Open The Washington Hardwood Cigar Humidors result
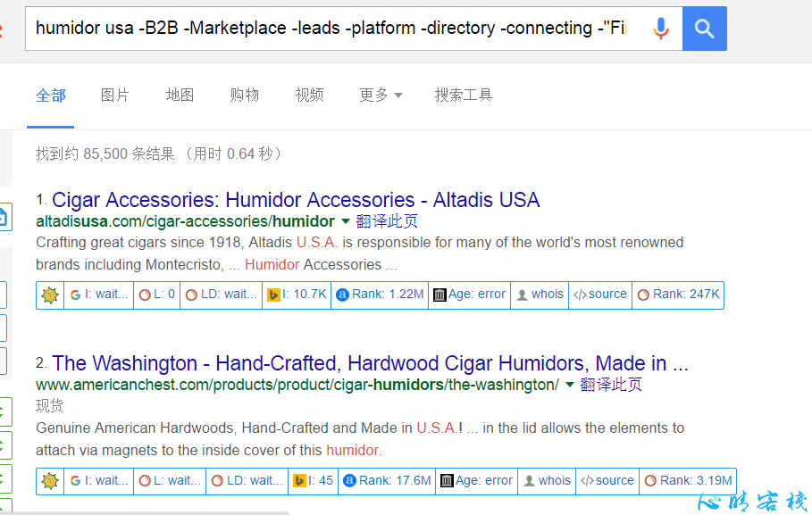Viewport: 812px width, 515px height. point(370,363)
